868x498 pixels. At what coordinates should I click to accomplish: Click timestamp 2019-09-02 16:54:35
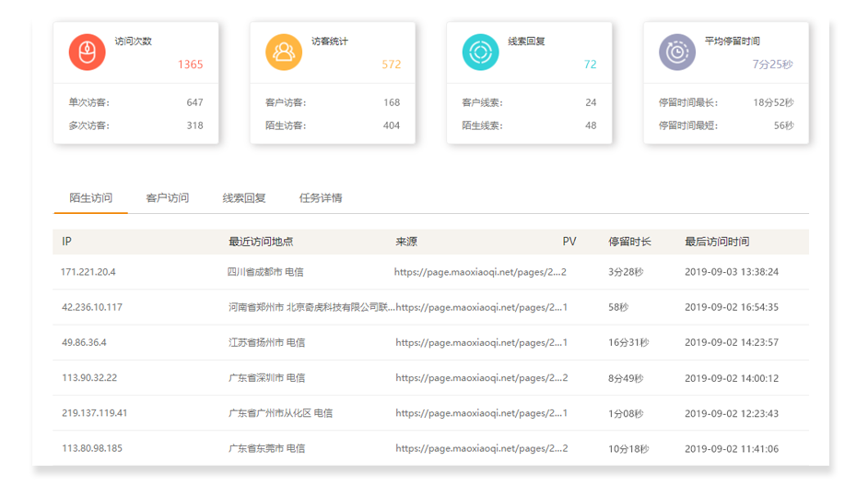[732, 307]
